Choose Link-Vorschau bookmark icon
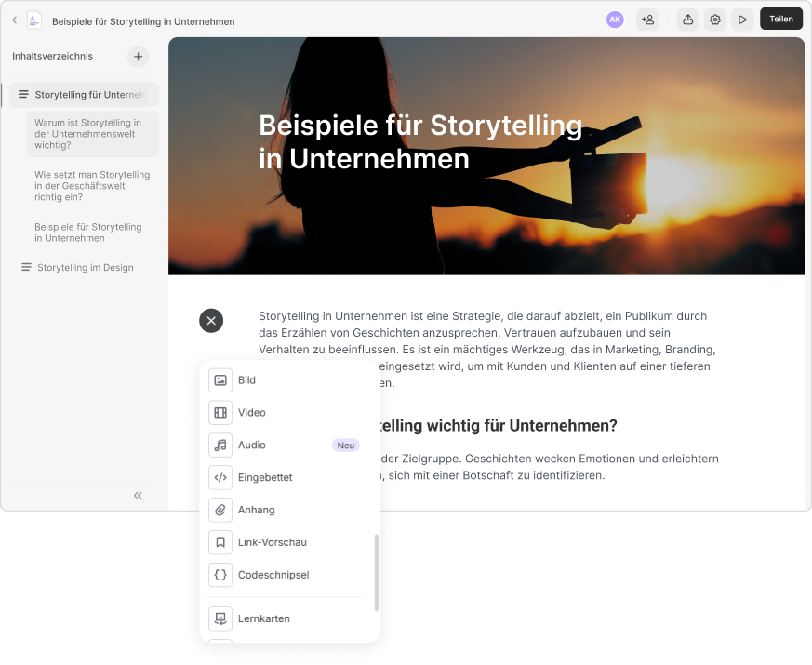 click(x=220, y=542)
